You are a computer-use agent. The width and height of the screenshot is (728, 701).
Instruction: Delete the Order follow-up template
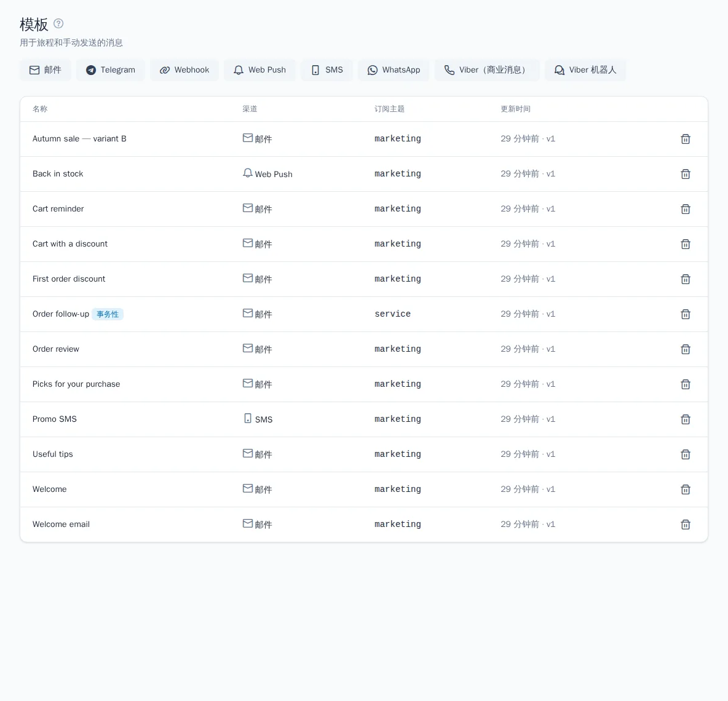pos(686,314)
